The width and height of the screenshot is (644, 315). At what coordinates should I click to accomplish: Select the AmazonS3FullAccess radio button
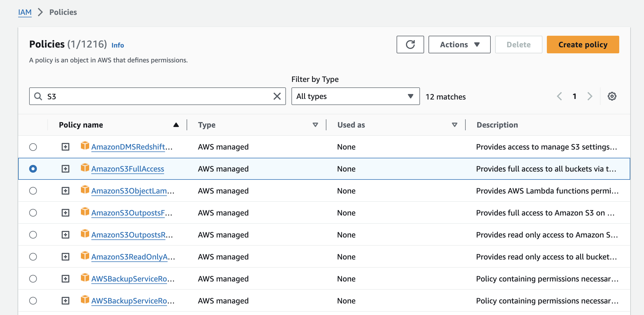pos(33,169)
